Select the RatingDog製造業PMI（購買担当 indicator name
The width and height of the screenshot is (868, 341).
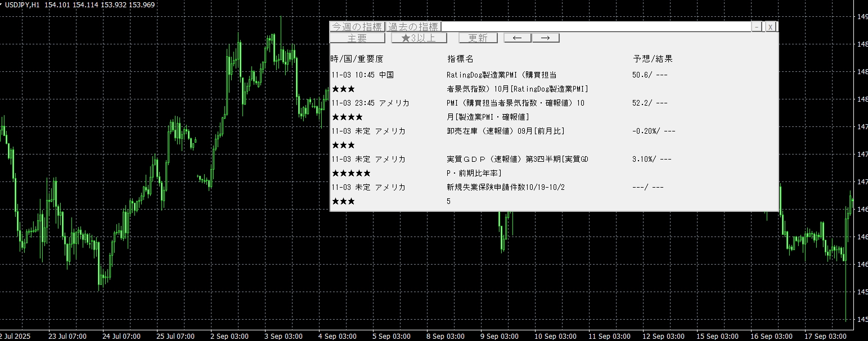click(x=502, y=75)
